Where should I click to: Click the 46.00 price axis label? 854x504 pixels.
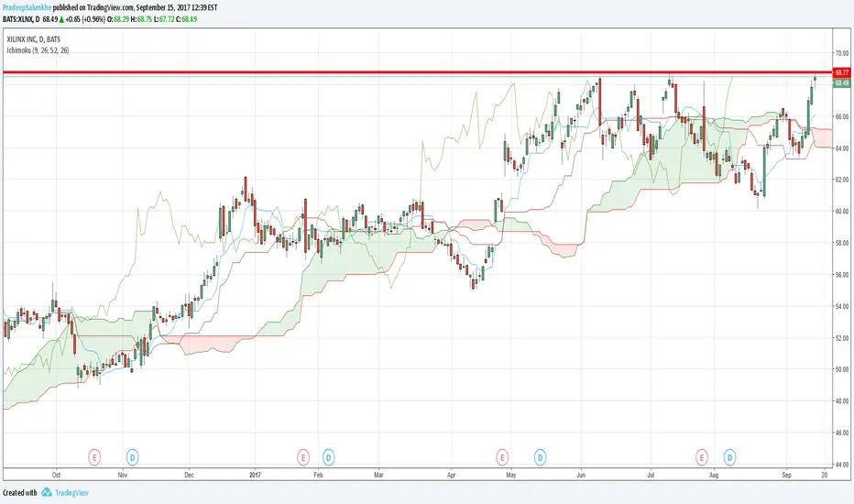click(842, 433)
